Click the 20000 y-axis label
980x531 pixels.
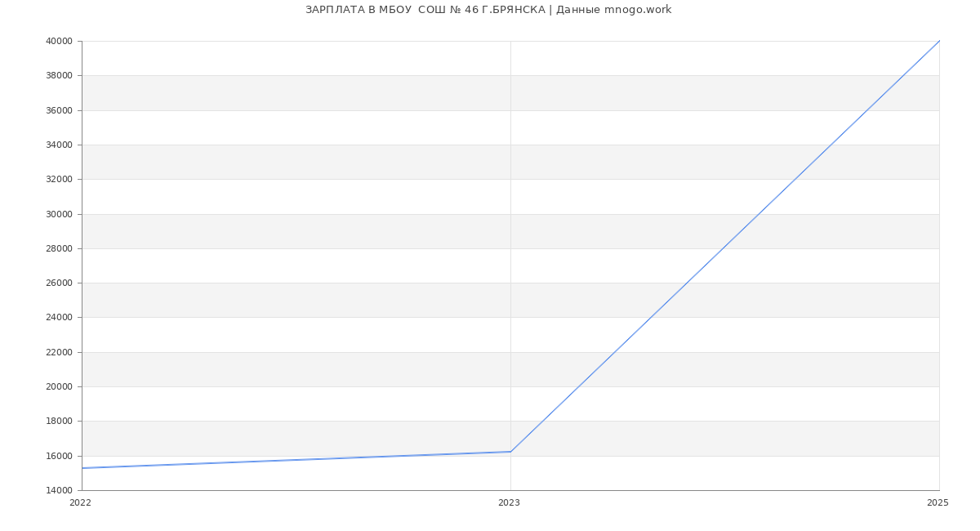(x=60, y=387)
